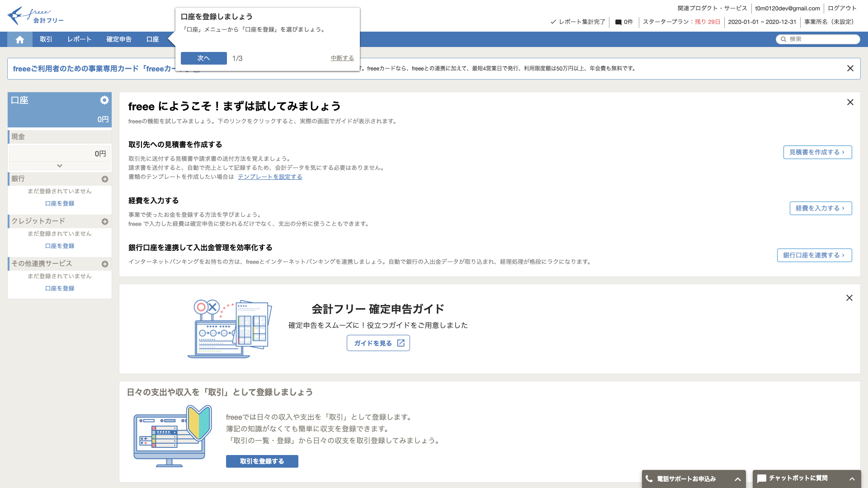Click 口座を登録 under その他連携サービス
Screen dimensions: 868x488
click(x=60, y=288)
